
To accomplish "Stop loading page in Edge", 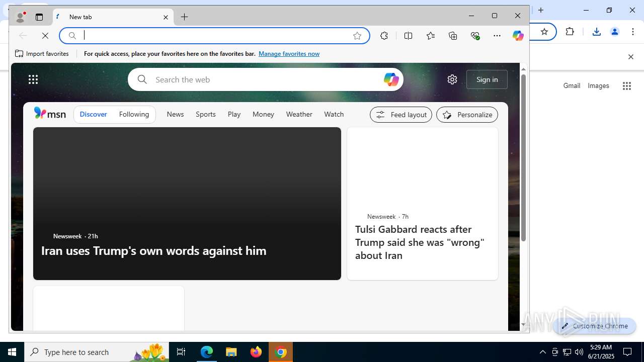I will click(45, 36).
